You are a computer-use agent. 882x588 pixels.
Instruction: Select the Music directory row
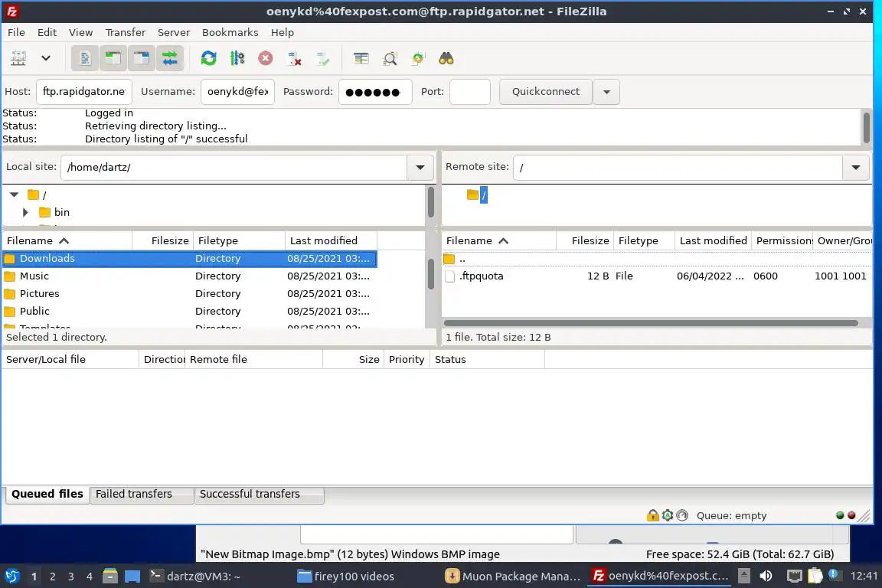pos(190,276)
